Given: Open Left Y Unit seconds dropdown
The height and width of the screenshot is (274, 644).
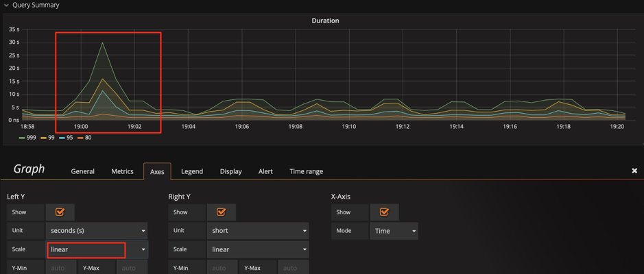Looking at the screenshot, I should coord(97,231).
